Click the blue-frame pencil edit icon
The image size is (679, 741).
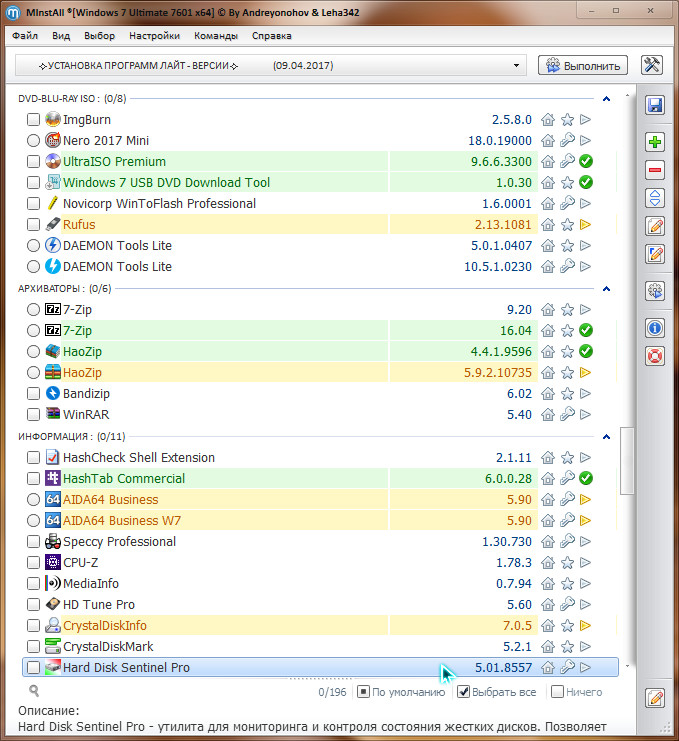(655, 254)
